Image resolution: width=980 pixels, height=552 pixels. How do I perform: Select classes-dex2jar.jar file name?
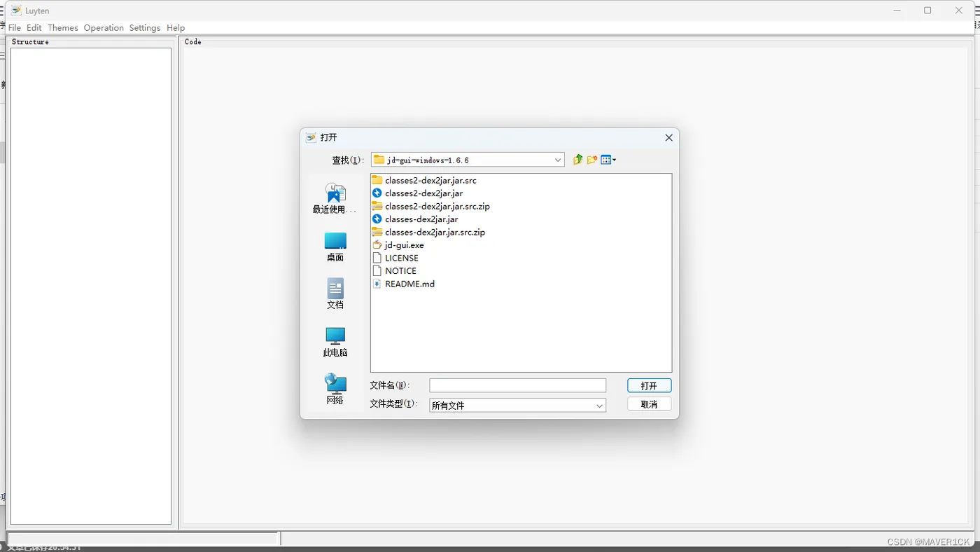tap(421, 219)
